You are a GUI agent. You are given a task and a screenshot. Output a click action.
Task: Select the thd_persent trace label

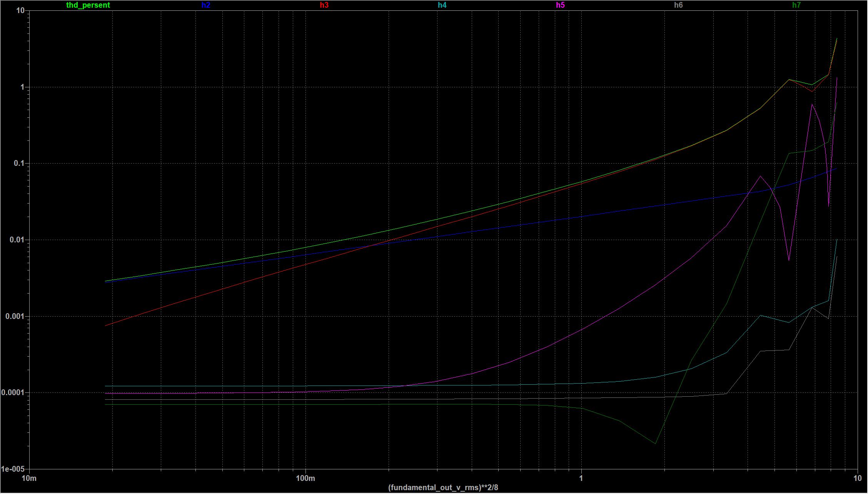(x=88, y=5)
